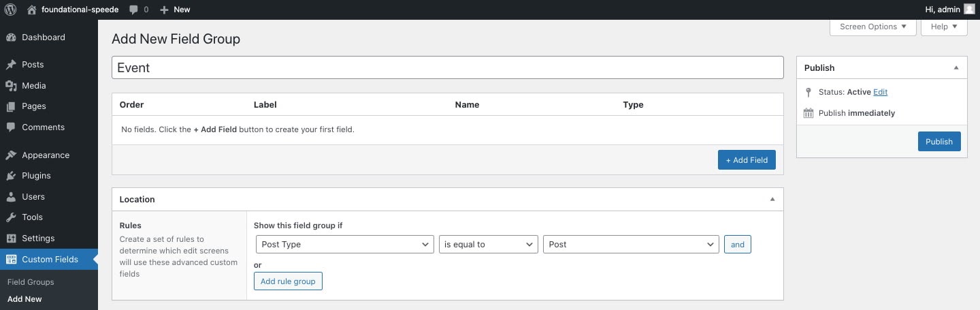The width and height of the screenshot is (980, 310).
Task: Click the Tools wrench icon
Action: (x=11, y=217)
